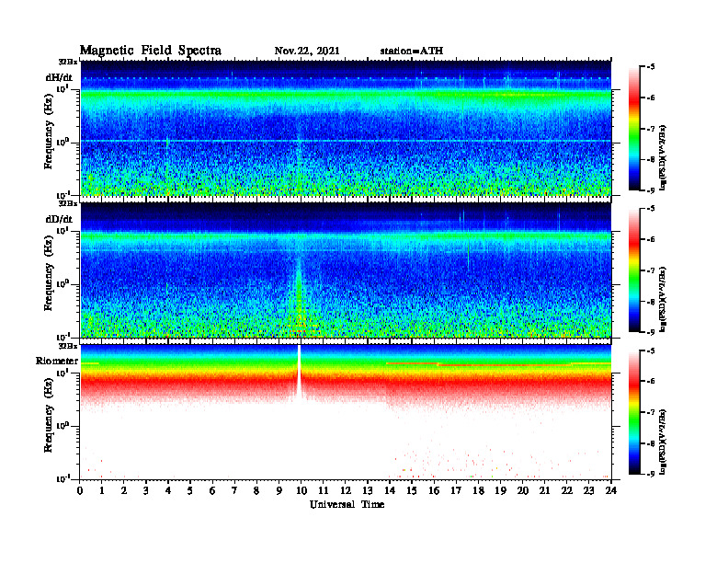Click the '-7' label on the dD/dt colorbar
The width and height of the screenshot is (728, 563).
[x=651, y=270]
